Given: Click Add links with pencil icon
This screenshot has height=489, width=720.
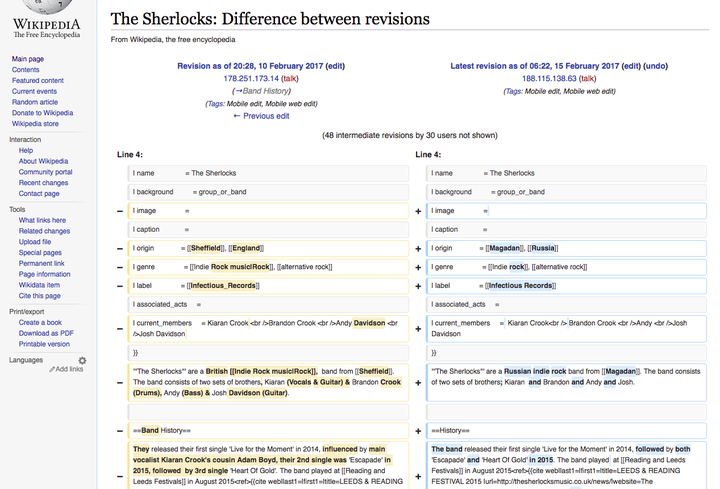Looking at the screenshot, I should 67,369.
